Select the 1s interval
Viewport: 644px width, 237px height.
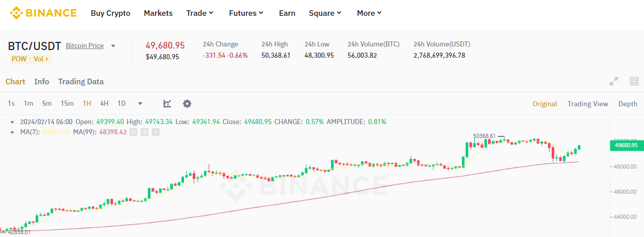point(11,104)
